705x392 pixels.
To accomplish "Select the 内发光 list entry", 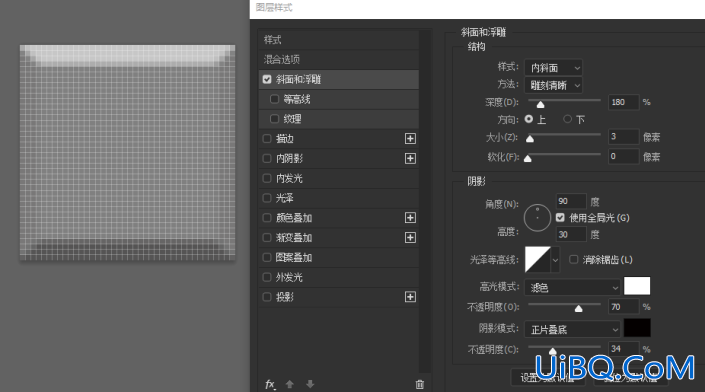I will [x=339, y=178].
